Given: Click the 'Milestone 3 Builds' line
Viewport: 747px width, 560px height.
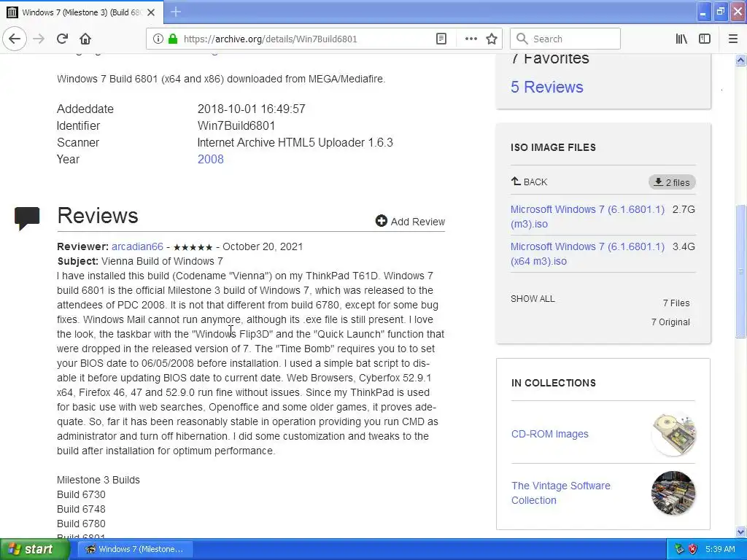Looking at the screenshot, I should (98, 480).
